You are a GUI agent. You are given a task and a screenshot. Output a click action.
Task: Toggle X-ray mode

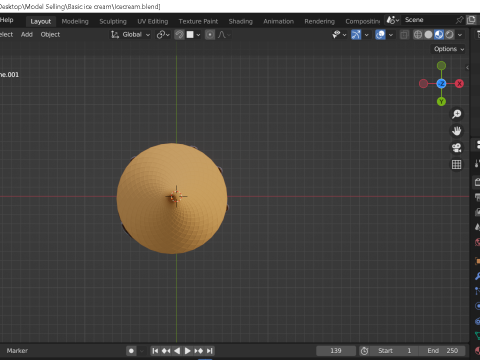(404, 34)
